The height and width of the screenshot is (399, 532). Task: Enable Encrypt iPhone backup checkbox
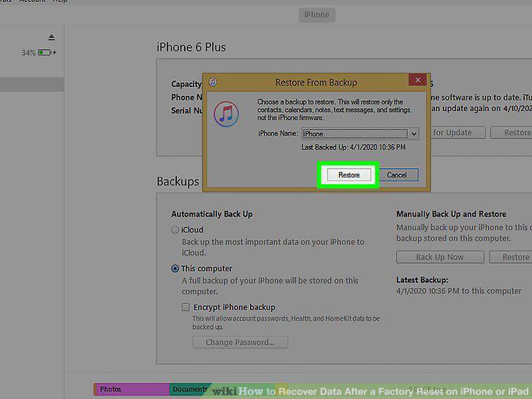click(x=186, y=308)
